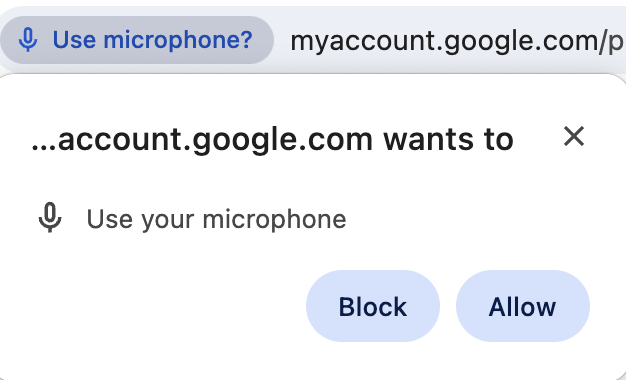This screenshot has height=380, width=626.
Task: Select the myaccount.google.com address bar URL
Action: pos(458,41)
